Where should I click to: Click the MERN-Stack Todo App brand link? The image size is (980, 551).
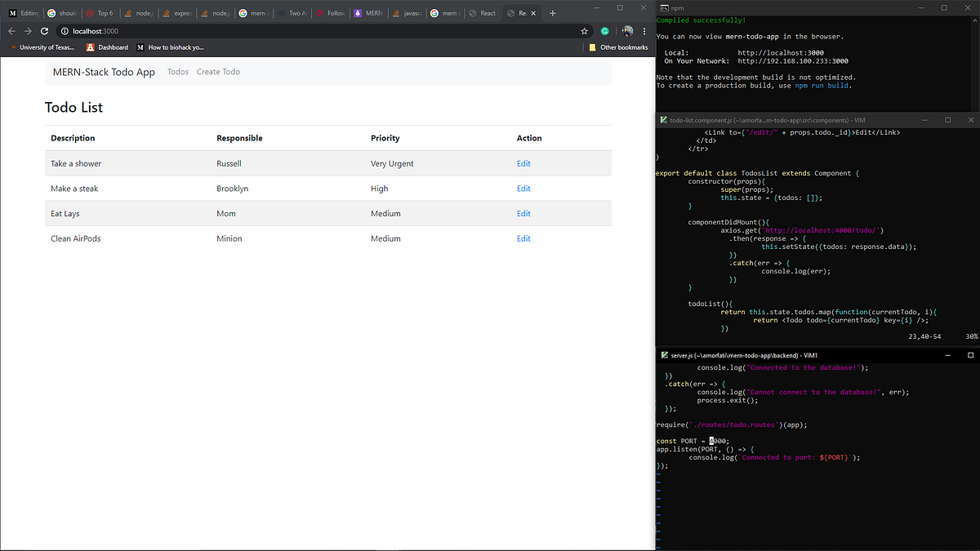(x=104, y=72)
